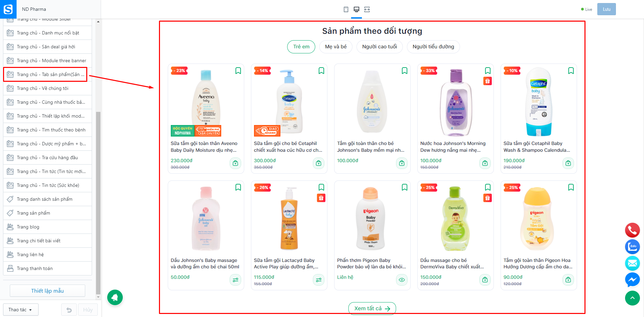Click the sidebar vertical scrollbar
This screenshot has height=317, width=644.
coord(98,203)
